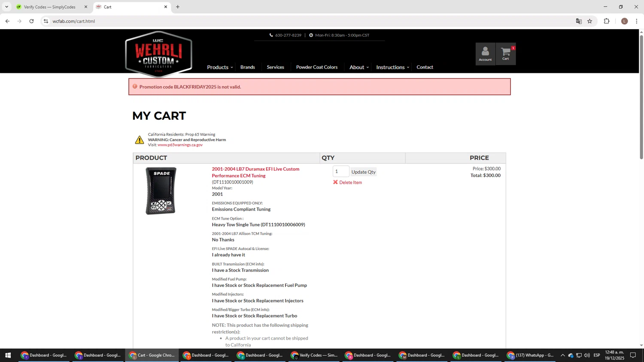Click the red X Delete Item icon
This screenshot has width=644, height=362.
coord(335,182)
